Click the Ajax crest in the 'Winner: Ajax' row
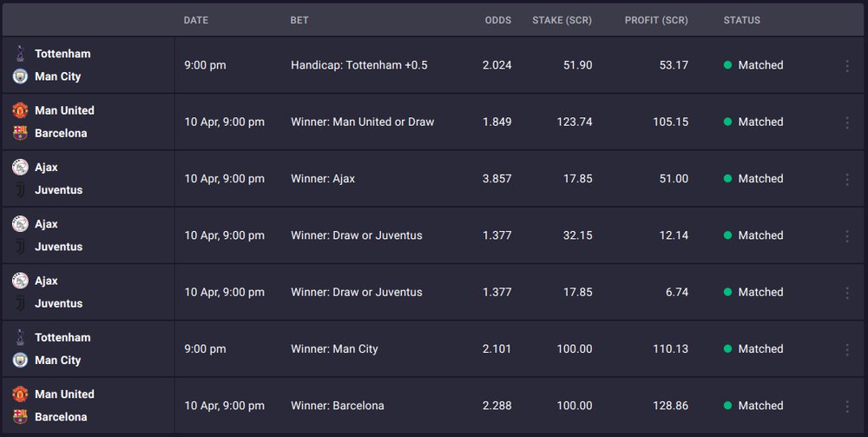Viewport: 868px width, 437px height. [x=20, y=167]
